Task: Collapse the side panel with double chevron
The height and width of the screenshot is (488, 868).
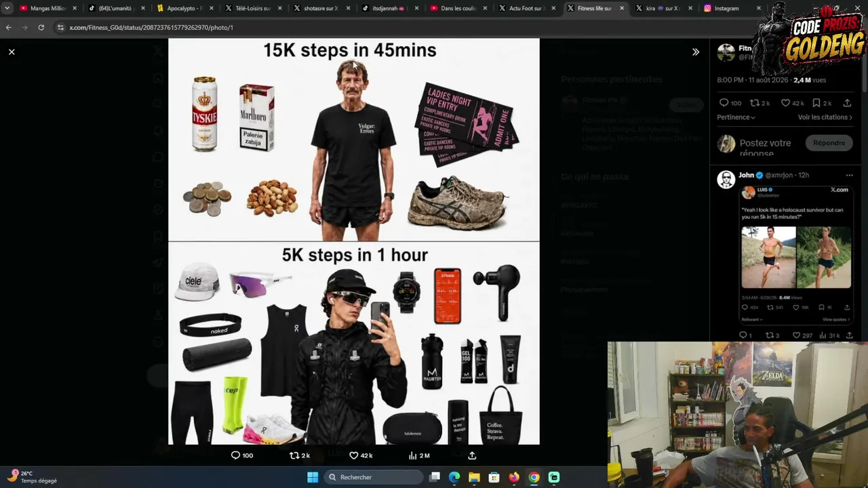Action: coord(695,52)
